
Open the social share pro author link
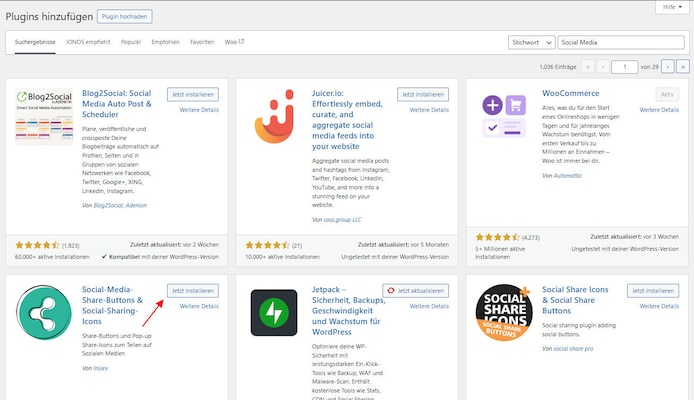point(573,349)
